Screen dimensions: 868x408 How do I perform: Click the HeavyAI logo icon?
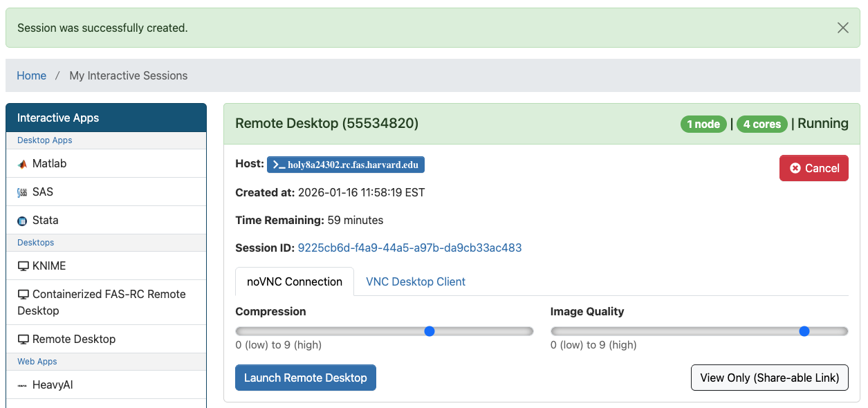(x=23, y=385)
